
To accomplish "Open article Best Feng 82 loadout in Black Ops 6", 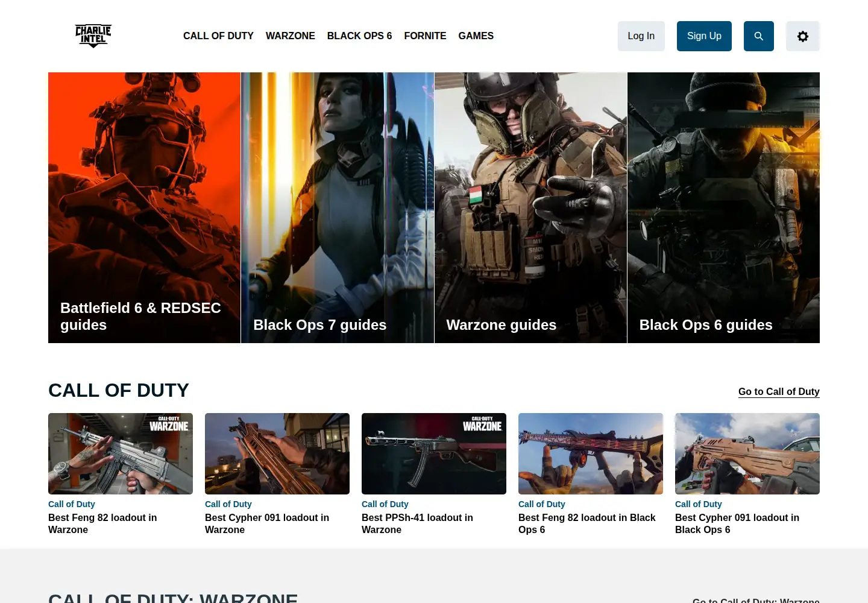I will 587,523.
